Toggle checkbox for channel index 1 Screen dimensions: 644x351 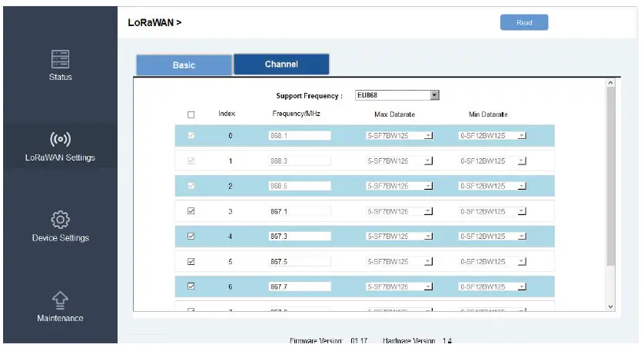click(191, 161)
